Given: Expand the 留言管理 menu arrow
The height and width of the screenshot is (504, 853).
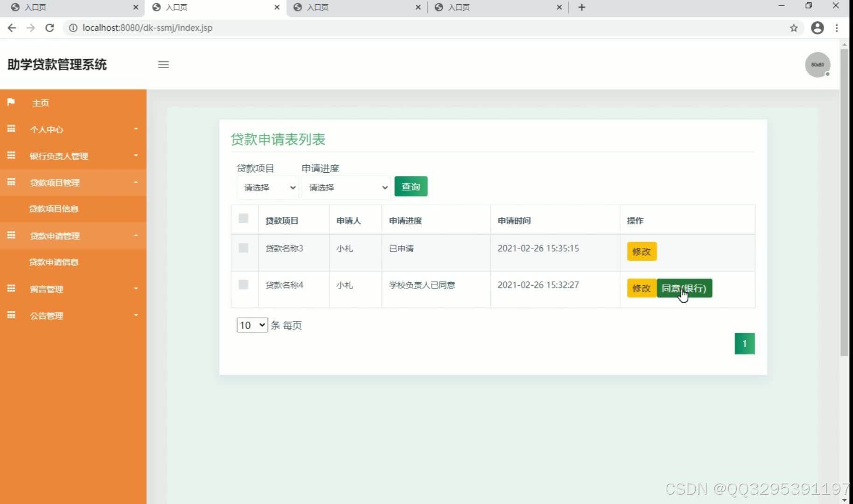Looking at the screenshot, I should [136, 288].
